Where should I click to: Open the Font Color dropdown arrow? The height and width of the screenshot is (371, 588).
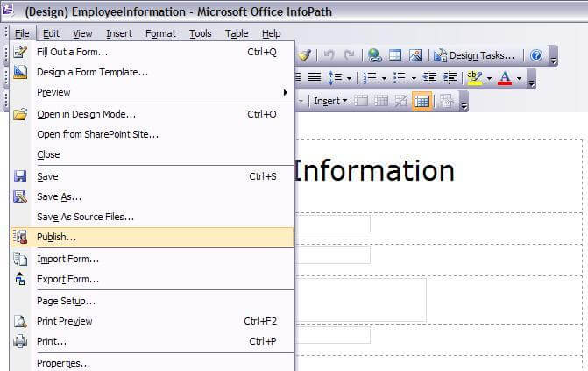pos(519,78)
